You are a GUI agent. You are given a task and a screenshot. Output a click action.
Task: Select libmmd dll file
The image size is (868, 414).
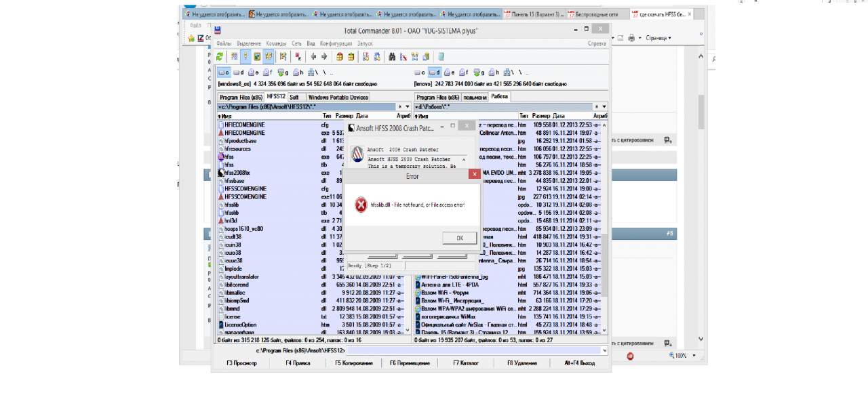pyautogui.click(x=311, y=308)
